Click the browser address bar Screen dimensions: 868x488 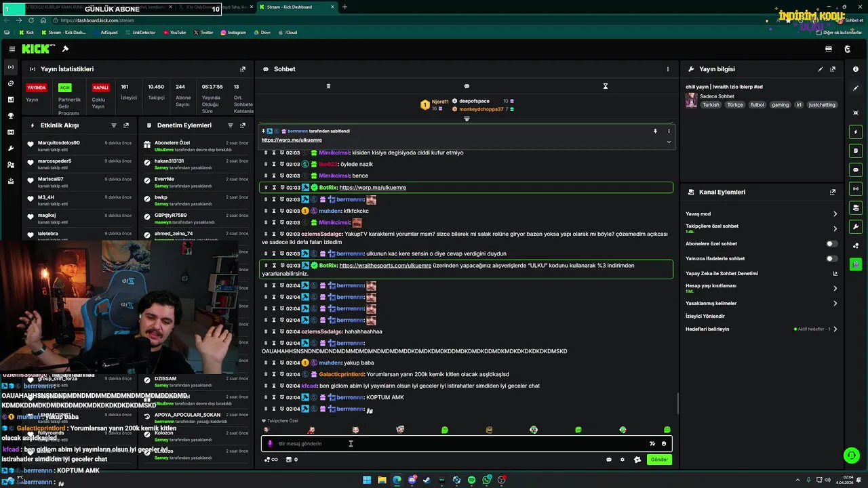407,20
